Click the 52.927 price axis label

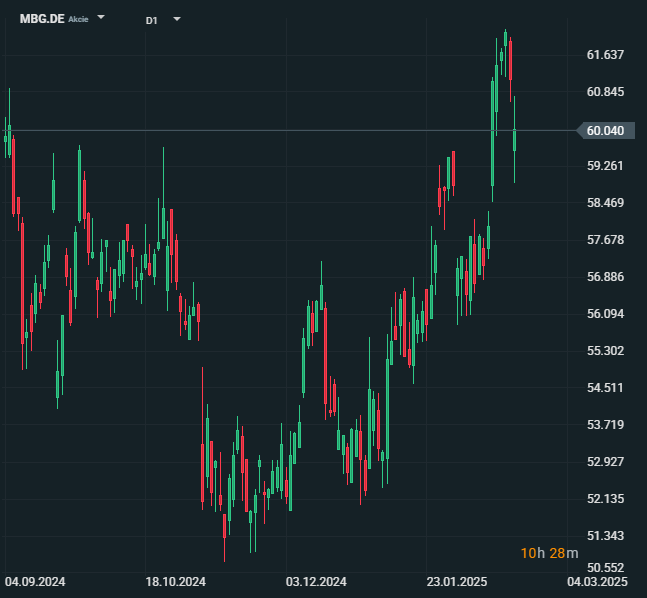tap(605, 461)
